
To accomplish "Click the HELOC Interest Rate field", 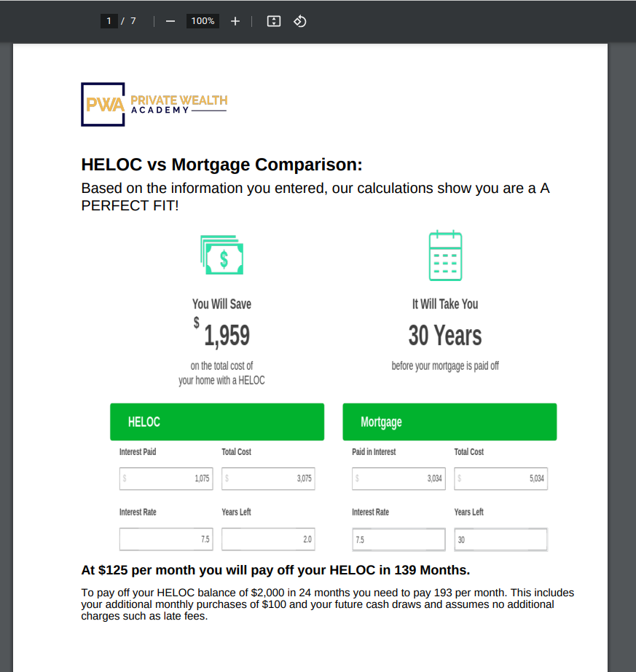I will [x=166, y=539].
